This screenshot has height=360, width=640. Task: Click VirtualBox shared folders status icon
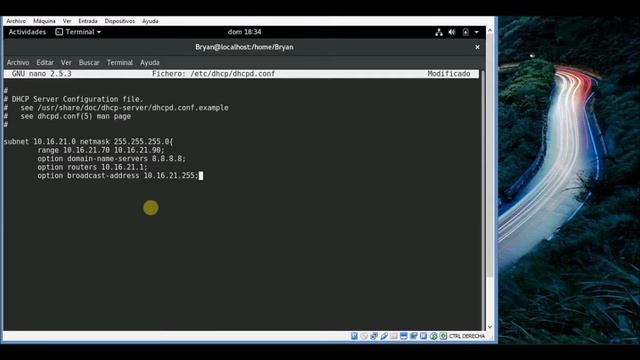coord(394,336)
